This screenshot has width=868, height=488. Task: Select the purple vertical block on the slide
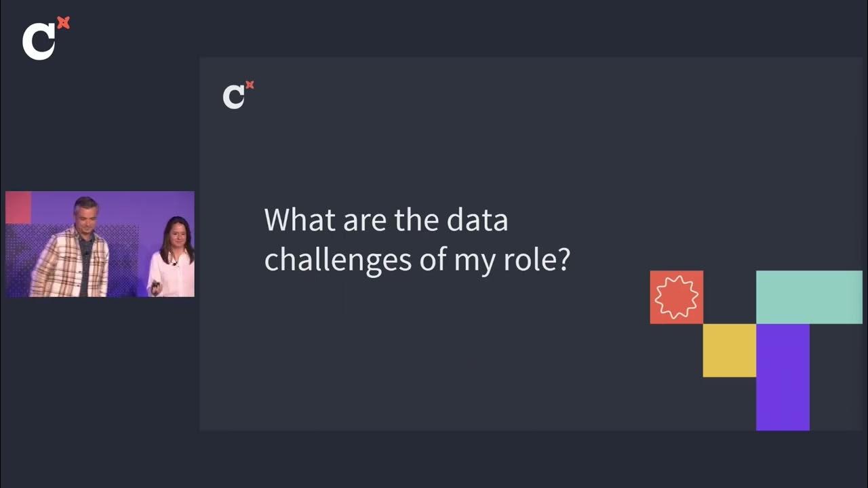783,377
